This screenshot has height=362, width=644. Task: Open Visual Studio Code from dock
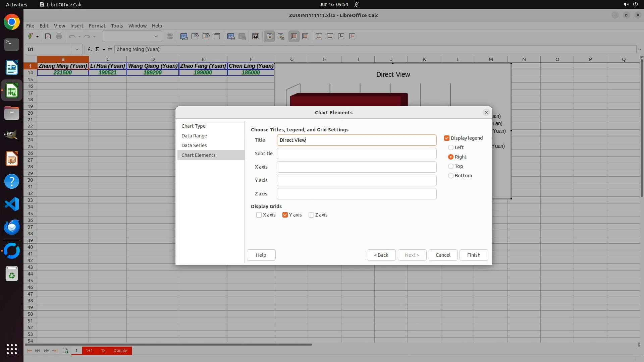[x=12, y=204]
